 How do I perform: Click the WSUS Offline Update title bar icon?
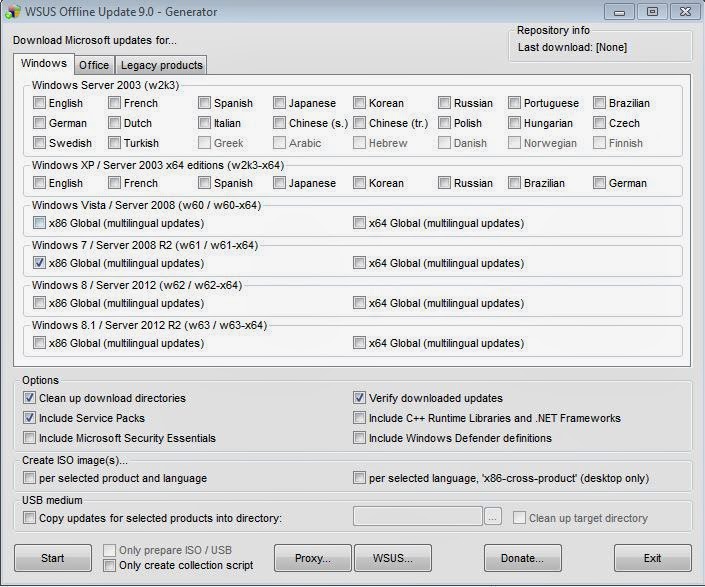pos(13,12)
